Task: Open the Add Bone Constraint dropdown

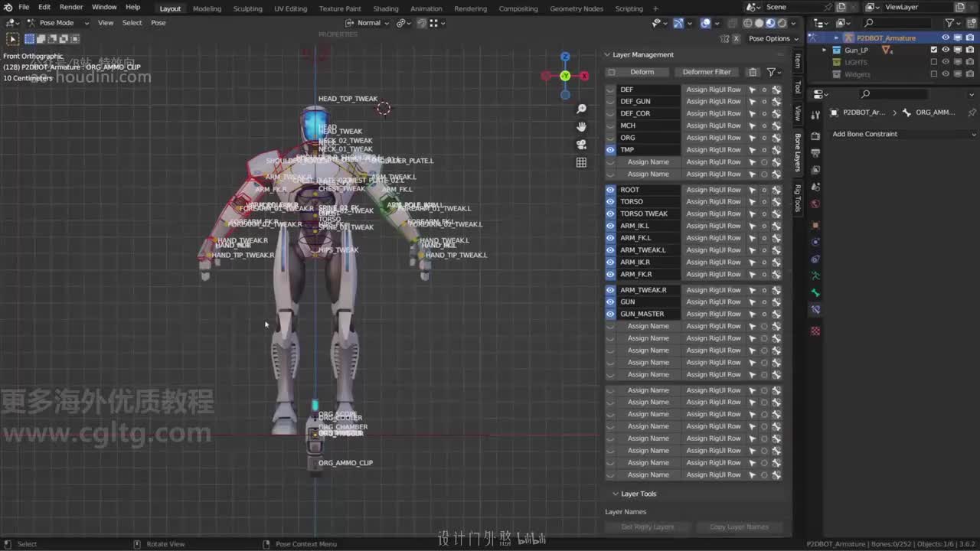Action: [904, 134]
